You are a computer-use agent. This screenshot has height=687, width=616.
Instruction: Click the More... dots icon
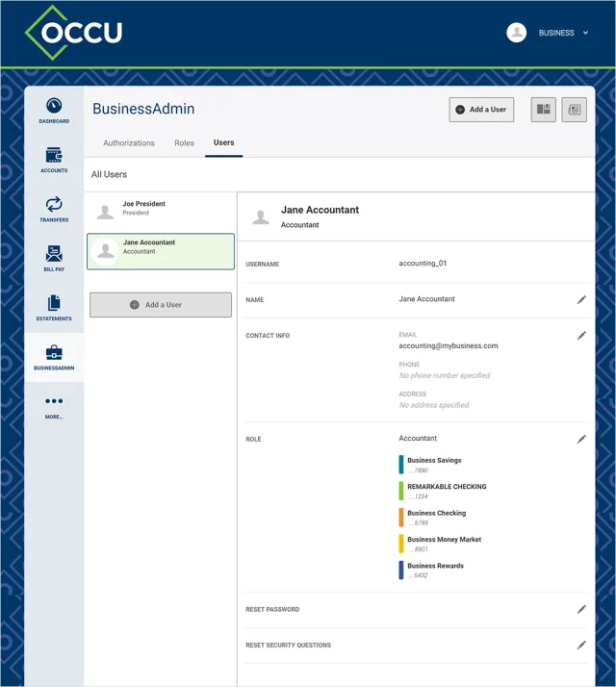[x=54, y=401]
